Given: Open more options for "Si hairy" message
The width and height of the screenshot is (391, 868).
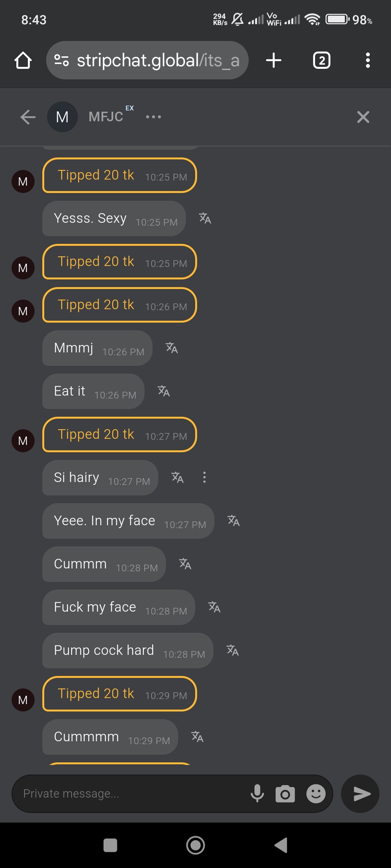Looking at the screenshot, I should coord(204,478).
